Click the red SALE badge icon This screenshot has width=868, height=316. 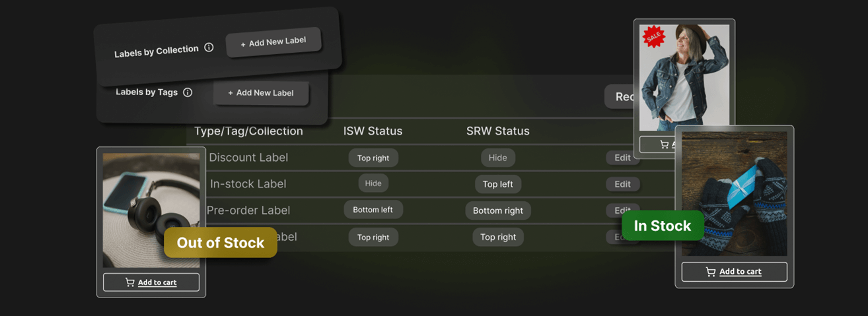[x=653, y=37]
